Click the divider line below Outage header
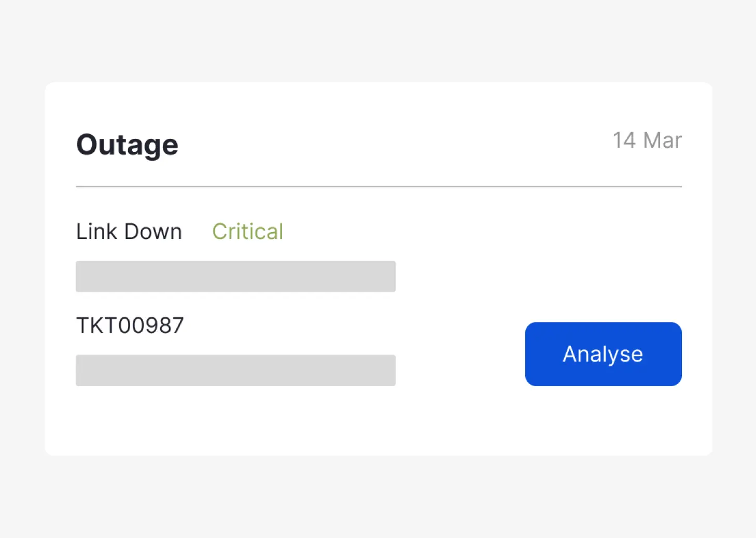Image resolution: width=756 pixels, height=538 pixels. click(x=379, y=187)
